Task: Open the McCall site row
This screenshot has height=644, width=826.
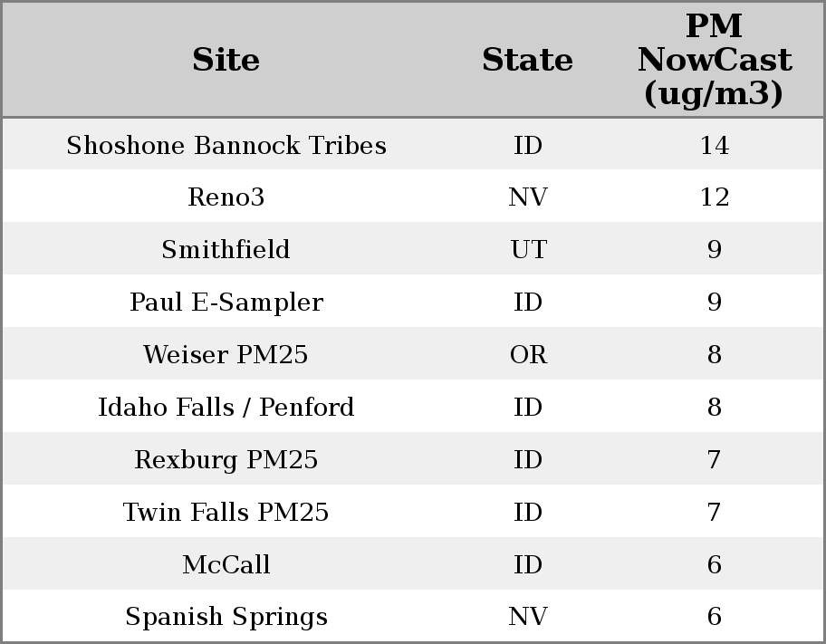Action: point(226,565)
